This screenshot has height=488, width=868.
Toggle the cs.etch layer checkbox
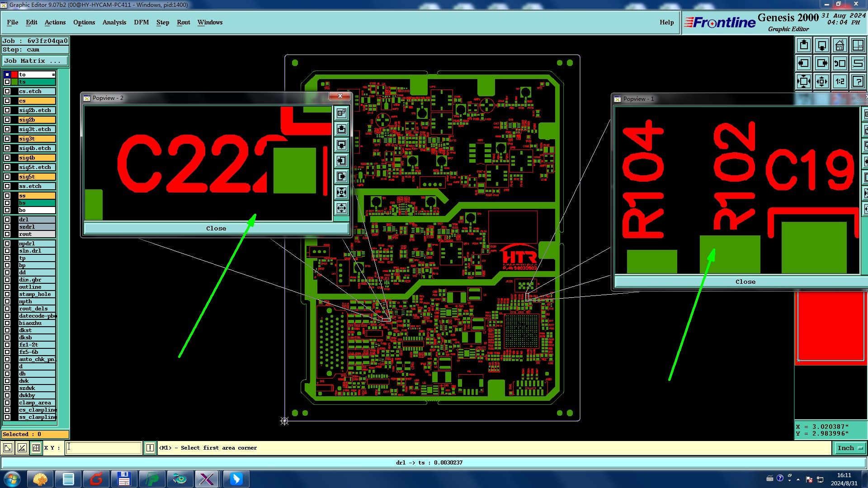[x=7, y=91]
